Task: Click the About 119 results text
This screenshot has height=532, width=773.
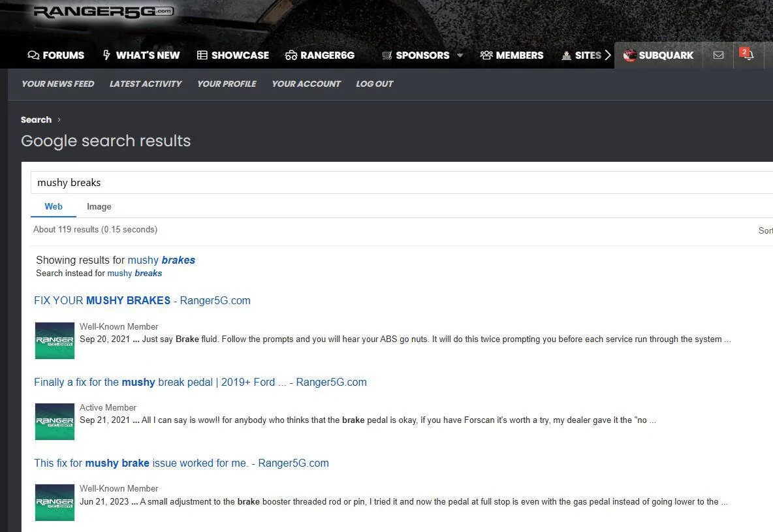Action: coord(95,229)
